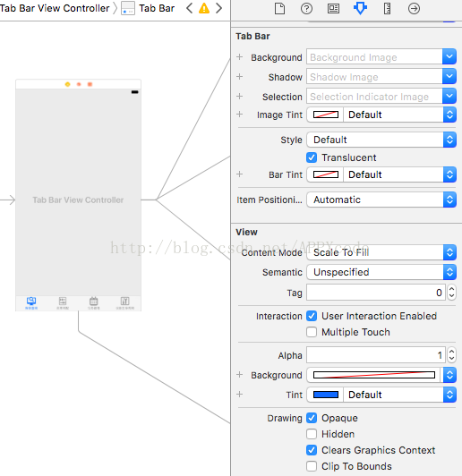Click Tab Bar breadcrumb label
Screen dimensions: 462x476
click(x=157, y=8)
